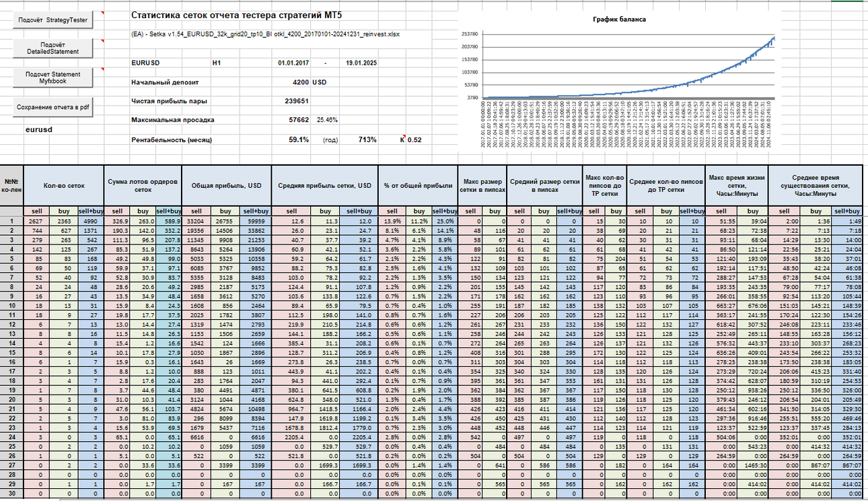Select the end date 19.01.2025 cell
Image resolution: width=868 pixels, height=501 pixels.
click(362, 63)
